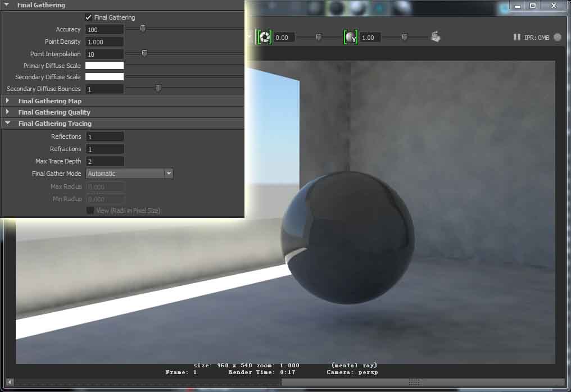Click the Point Density value field

point(105,42)
